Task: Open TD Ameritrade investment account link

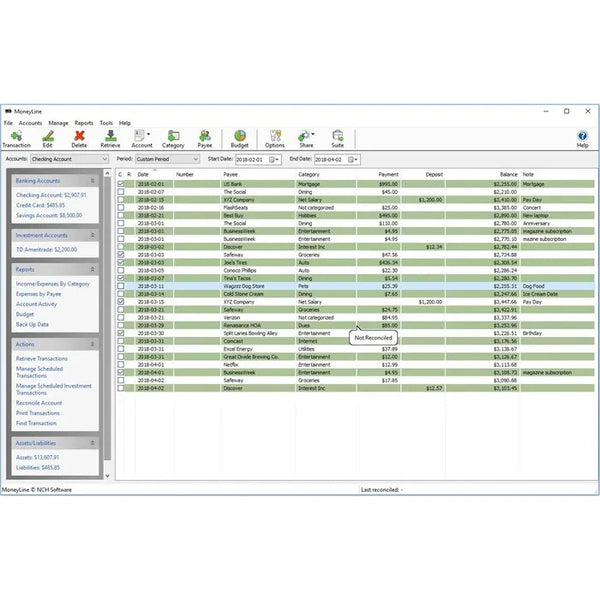Action: [x=46, y=249]
